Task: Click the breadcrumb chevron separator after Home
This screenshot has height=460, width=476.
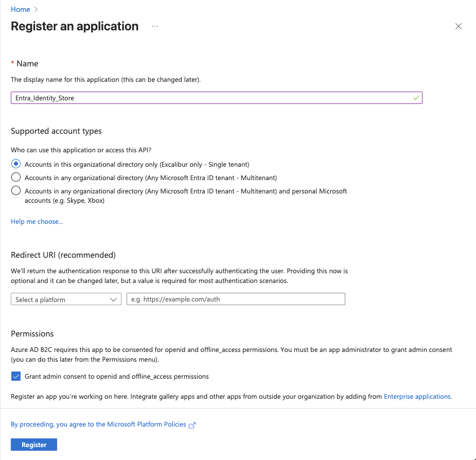Action: [x=36, y=9]
